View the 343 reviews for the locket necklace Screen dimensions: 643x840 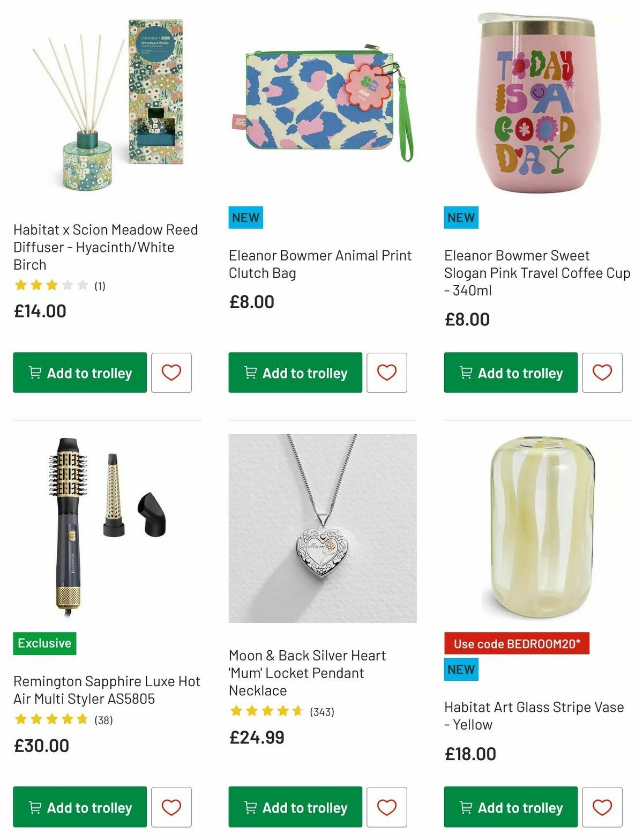click(x=323, y=712)
